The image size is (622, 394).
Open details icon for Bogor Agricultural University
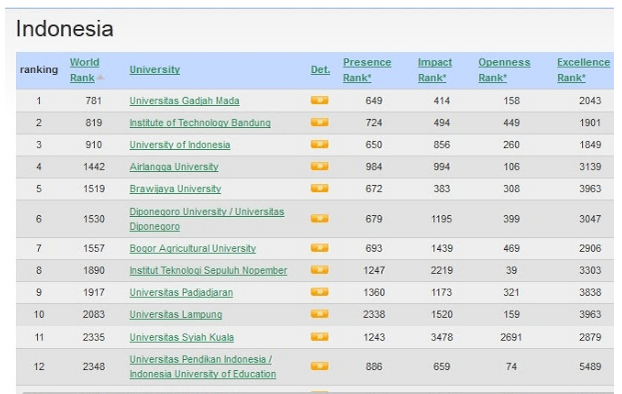pos(319,248)
